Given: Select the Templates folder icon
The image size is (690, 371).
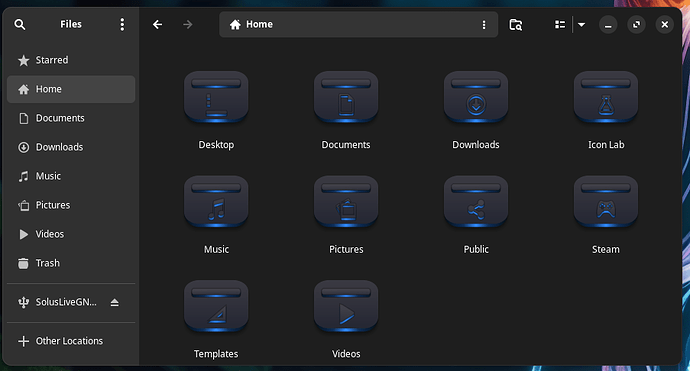Looking at the screenshot, I should click(216, 307).
